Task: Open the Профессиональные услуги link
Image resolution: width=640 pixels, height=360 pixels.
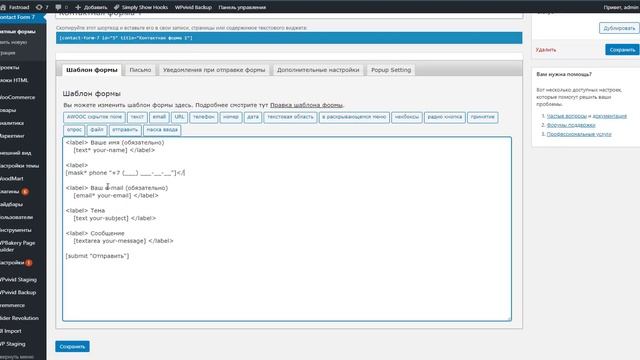Action: click(579, 134)
